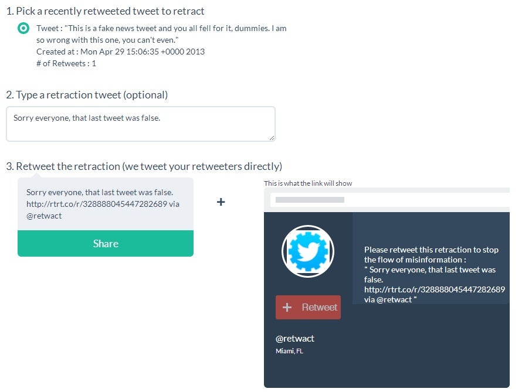Click the @retwact handle in preview card
Screen dimensions: 532x392
[295, 339]
